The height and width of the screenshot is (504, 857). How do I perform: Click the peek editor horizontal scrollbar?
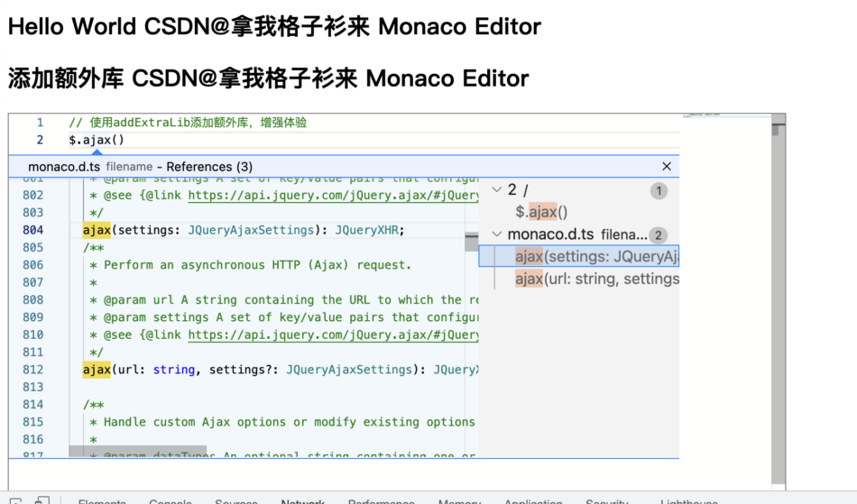138,452
